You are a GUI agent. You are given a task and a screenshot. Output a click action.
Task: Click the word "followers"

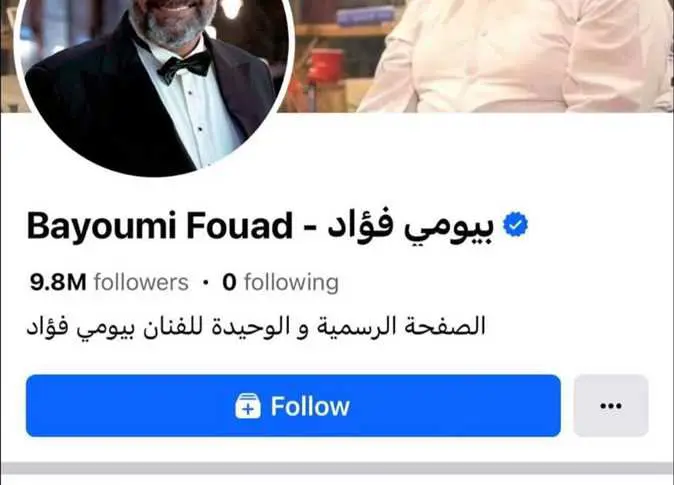pos(141,282)
